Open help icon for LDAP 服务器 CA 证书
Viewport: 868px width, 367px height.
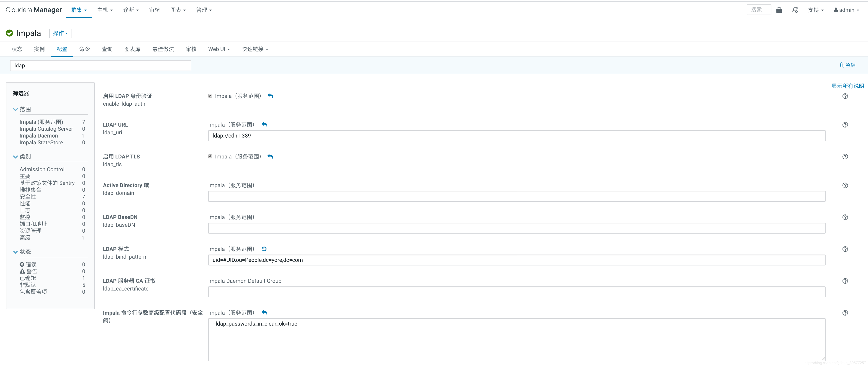tap(845, 281)
